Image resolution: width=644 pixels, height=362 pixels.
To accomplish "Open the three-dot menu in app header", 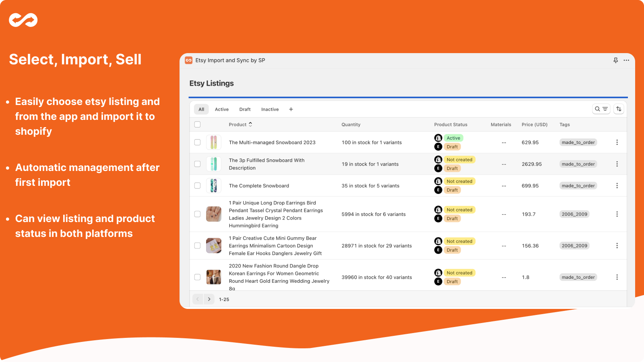I will [626, 60].
